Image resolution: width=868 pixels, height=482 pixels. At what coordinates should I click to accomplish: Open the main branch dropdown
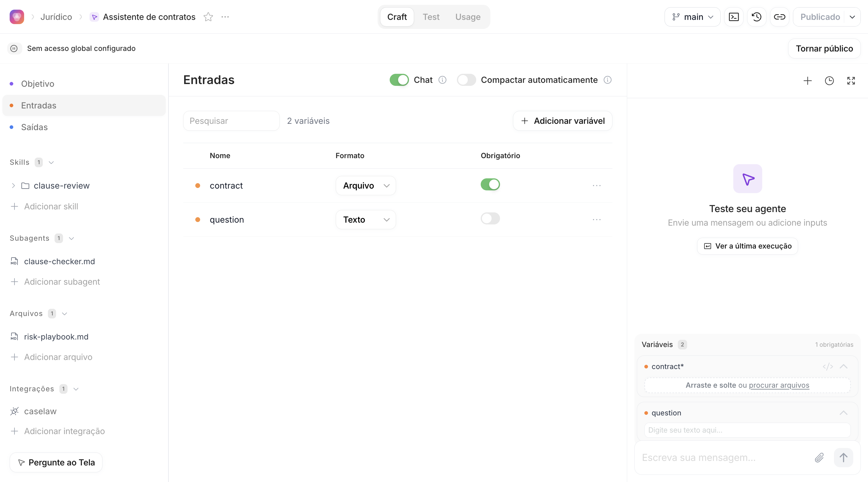coord(692,17)
